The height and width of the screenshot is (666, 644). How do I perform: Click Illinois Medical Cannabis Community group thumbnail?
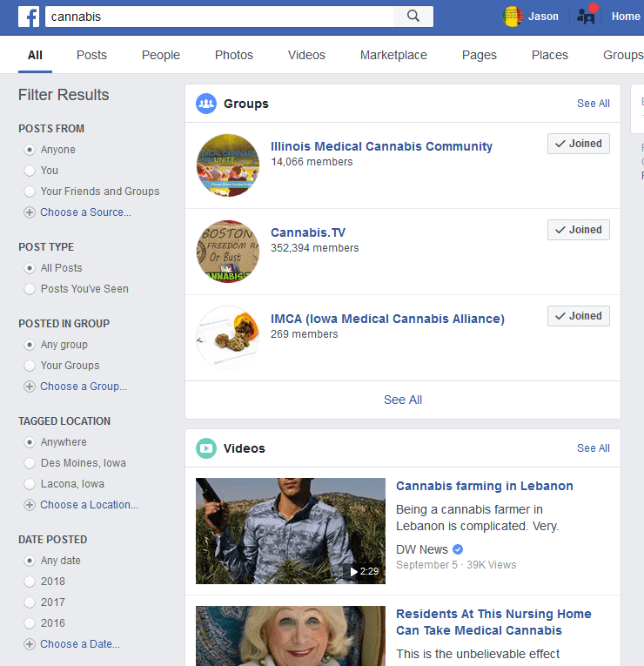click(x=227, y=165)
